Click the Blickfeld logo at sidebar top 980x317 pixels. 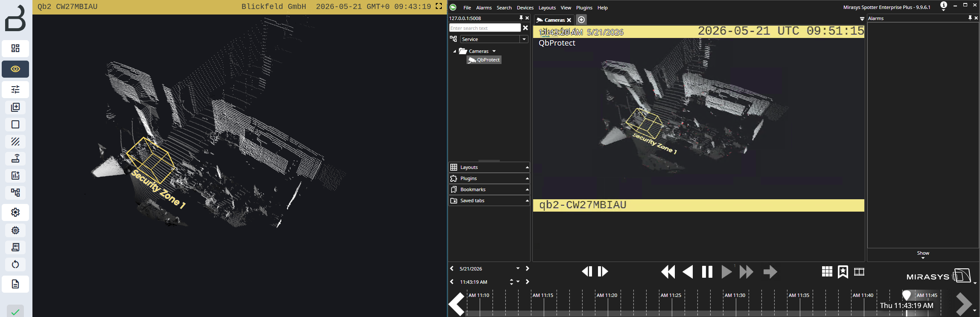click(x=15, y=18)
